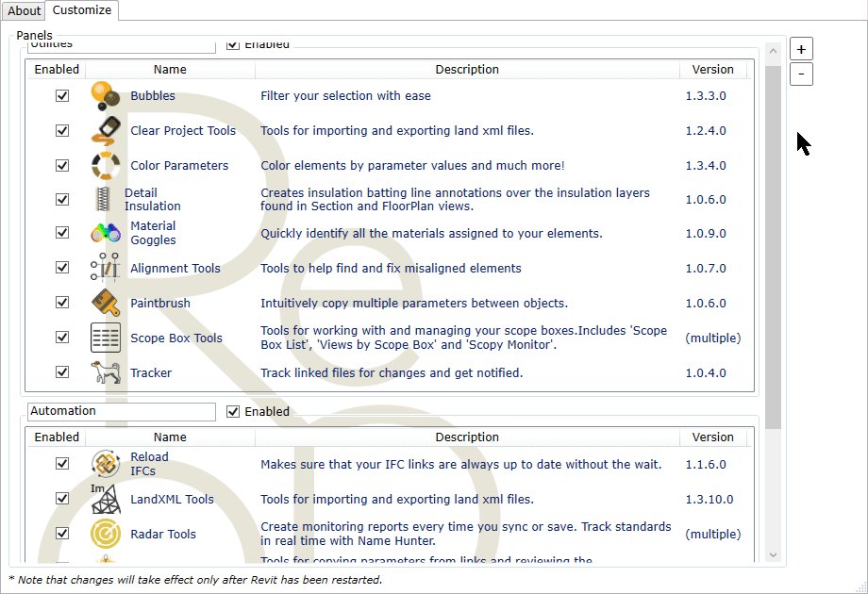868x594 pixels.
Task: Toggle the Scope Box Tools checkbox
Action: [x=62, y=337]
